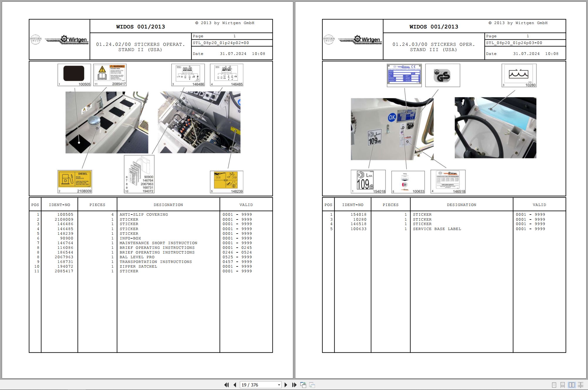The image size is (588, 390).
Task: Click the steering wheel cabin photo
Action: tap(495, 128)
